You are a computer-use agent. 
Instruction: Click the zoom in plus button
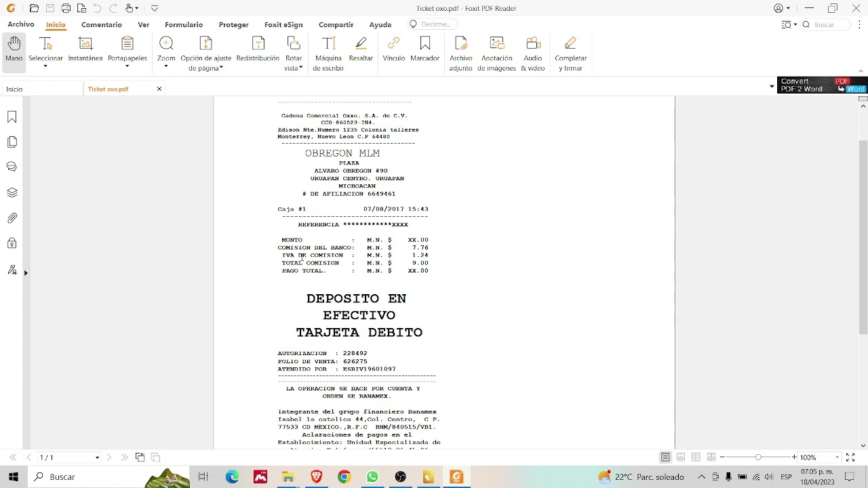click(x=794, y=457)
